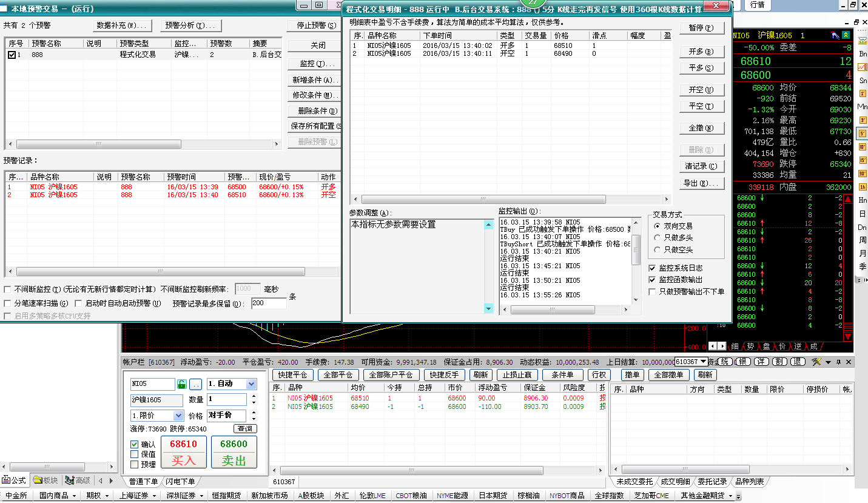Pin the account panel with pushpin icon

(x=838, y=362)
